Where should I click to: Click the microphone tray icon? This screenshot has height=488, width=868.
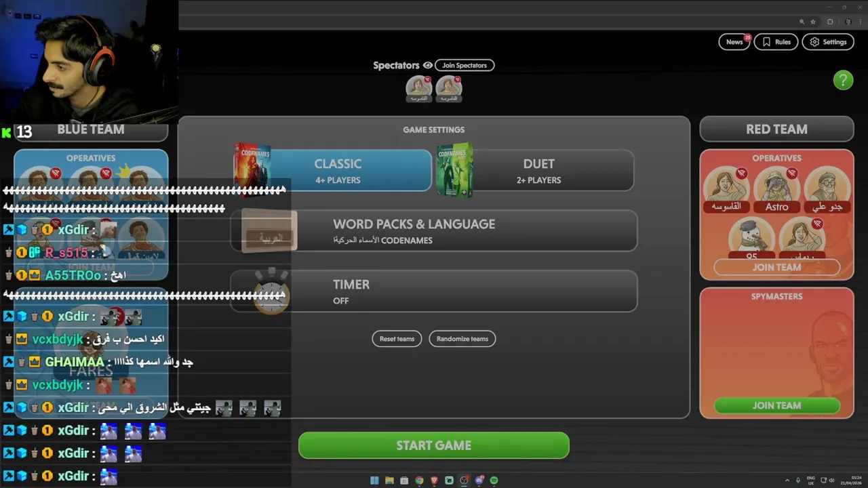tap(799, 481)
